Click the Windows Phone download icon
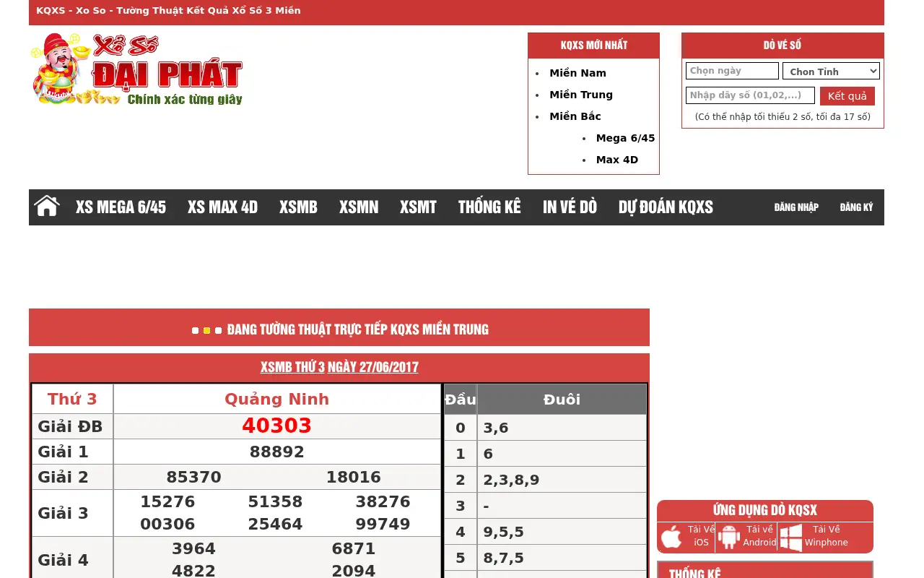This screenshot has height=578, width=924. 791,537
